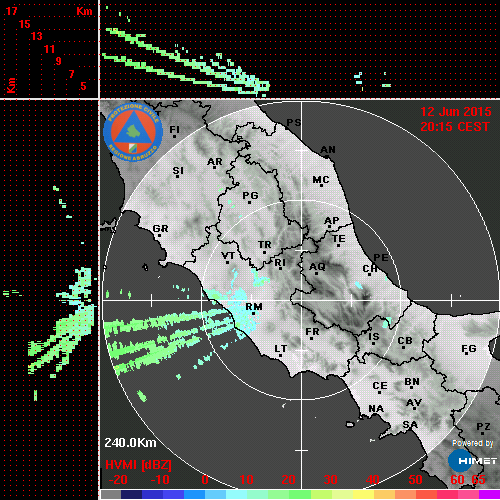Screen dimensions: 500x500
Task: Click the 0 dBZ scale value
Action: [205, 480]
